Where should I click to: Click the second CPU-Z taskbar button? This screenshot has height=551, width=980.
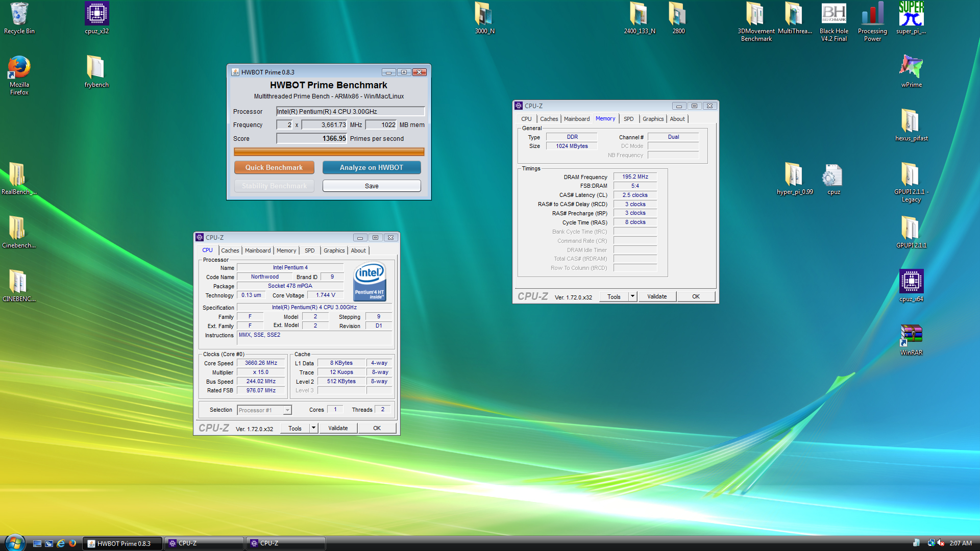click(x=285, y=543)
